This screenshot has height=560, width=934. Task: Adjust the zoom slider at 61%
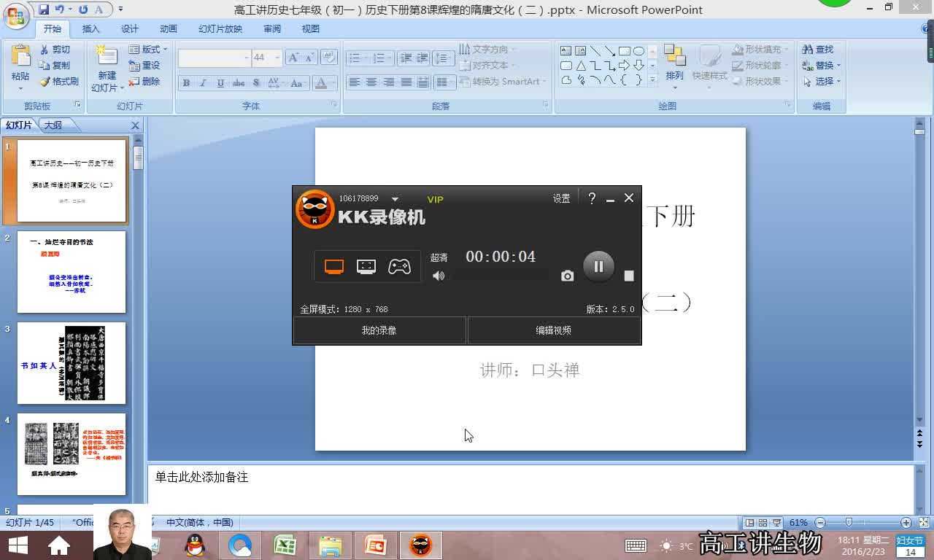849,523
